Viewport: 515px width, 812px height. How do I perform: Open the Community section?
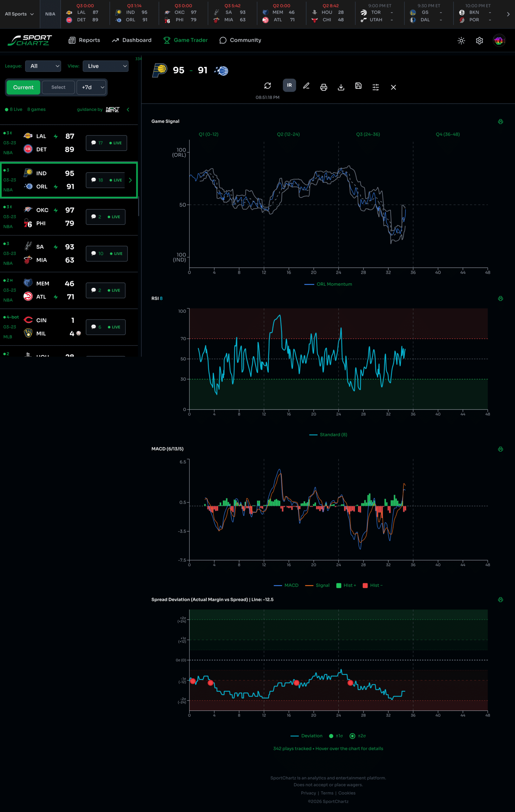click(240, 40)
